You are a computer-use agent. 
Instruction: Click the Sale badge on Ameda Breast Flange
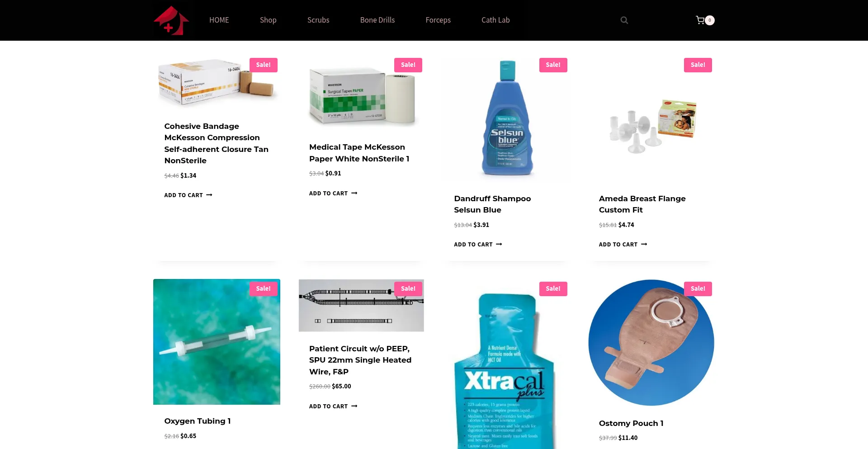click(x=698, y=65)
